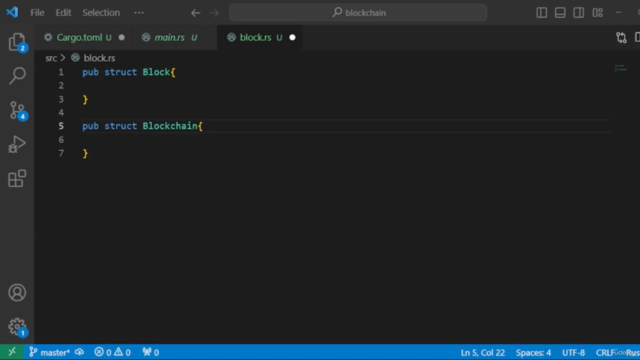Viewport: 640px width, 360px height.
Task: Click the minimap preview at editor right
Action: click(x=620, y=69)
